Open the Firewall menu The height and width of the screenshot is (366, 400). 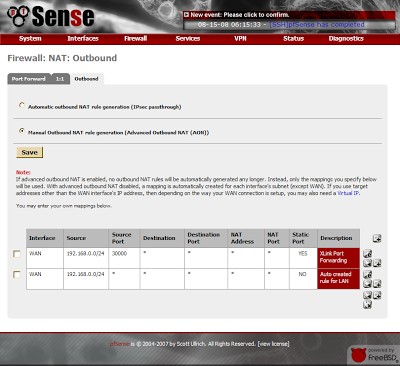[x=135, y=38]
